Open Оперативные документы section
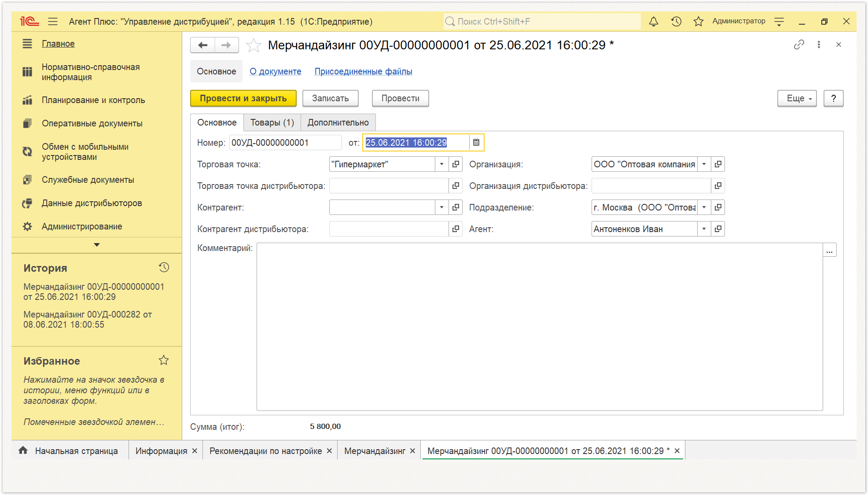Viewport: 868px width, 495px height. tap(92, 123)
